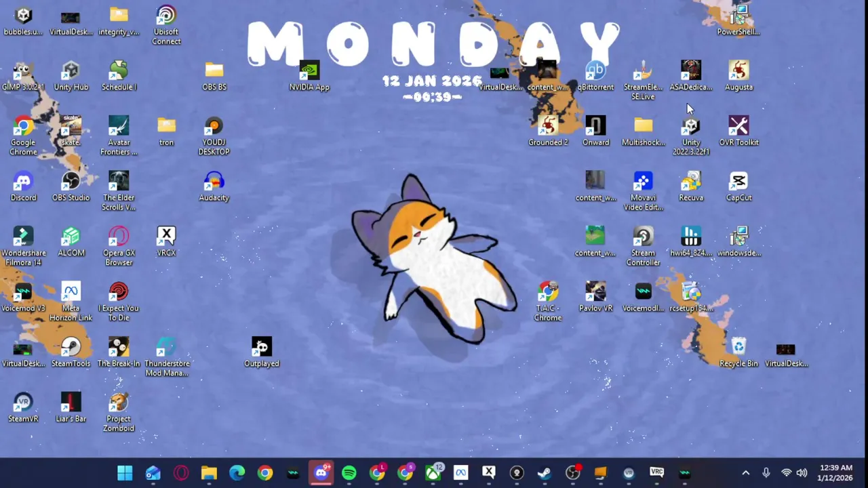Select the Unity 2022.3.22f1 desktop icon
This screenshot has width=868, height=488.
click(691, 136)
